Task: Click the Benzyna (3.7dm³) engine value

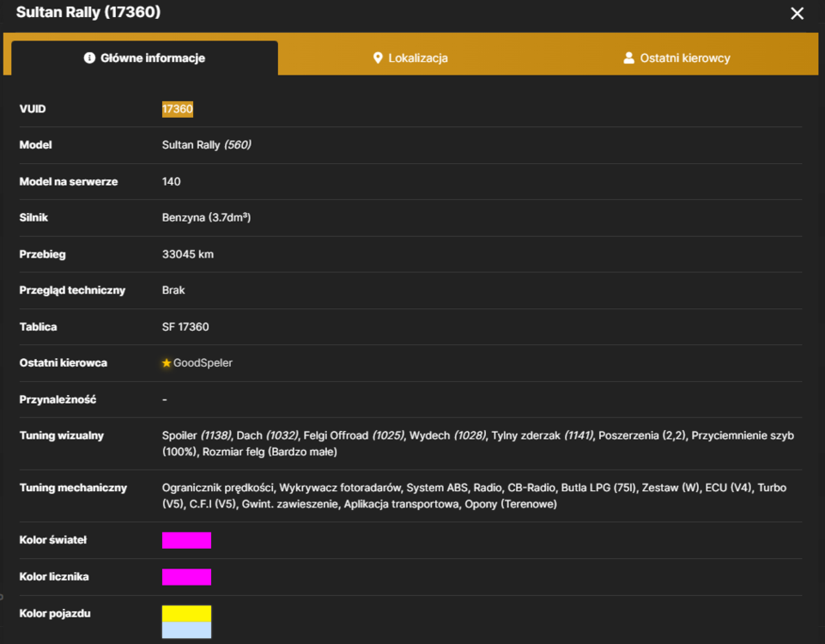Action: pos(206,217)
